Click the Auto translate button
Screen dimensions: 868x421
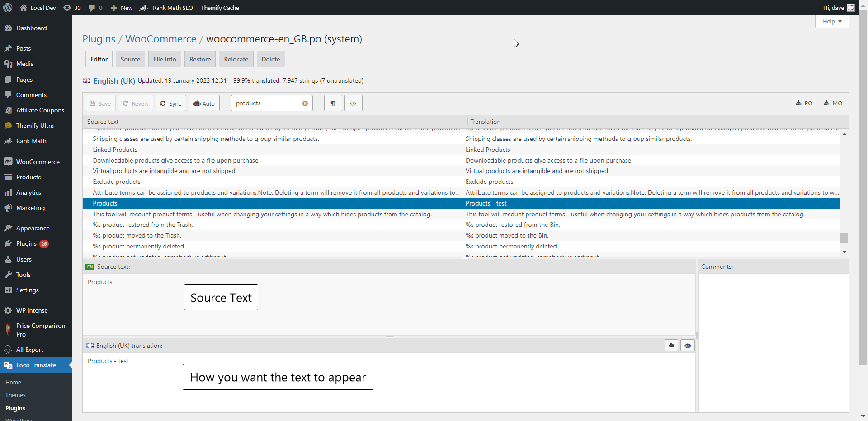[x=204, y=103]
